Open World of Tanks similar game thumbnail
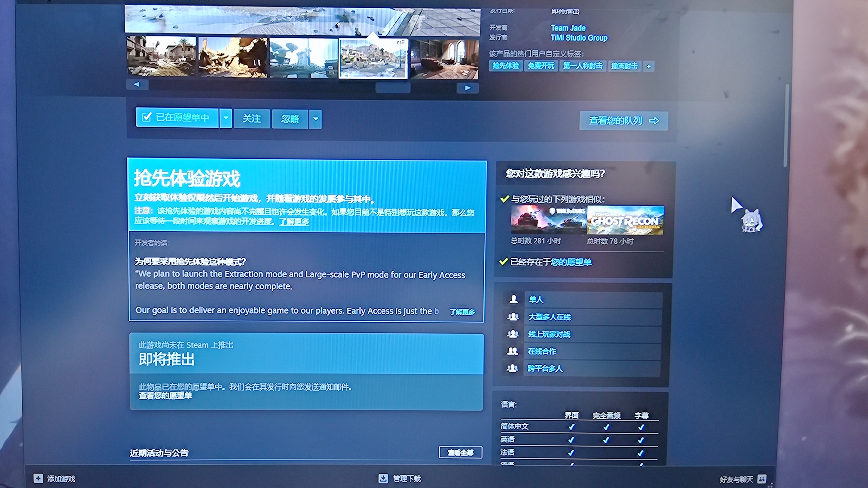The height and width of the screenshot is (488, 868). coord(549,220)
